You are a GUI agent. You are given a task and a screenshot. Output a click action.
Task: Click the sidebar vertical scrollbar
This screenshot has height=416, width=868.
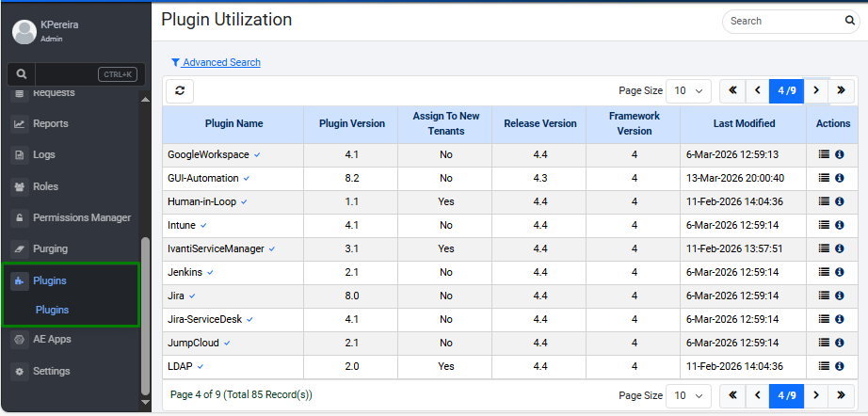146,315
